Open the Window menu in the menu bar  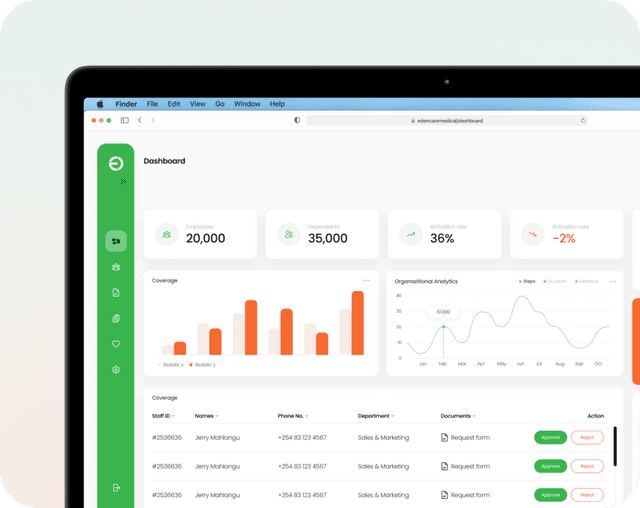pos(247,104)
